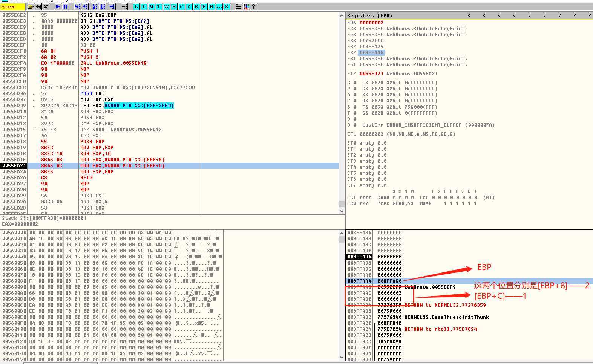Click the Open file toolbar icon
The image size is (593, 364).
tap(31, 6)
